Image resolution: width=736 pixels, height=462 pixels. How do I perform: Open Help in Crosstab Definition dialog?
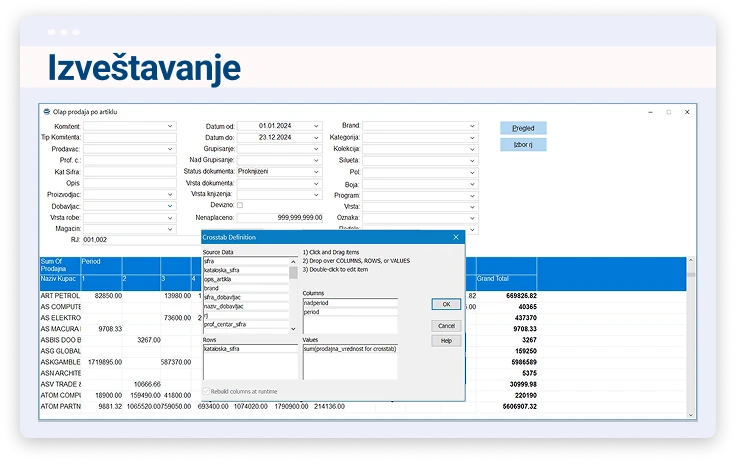[446, 341]
